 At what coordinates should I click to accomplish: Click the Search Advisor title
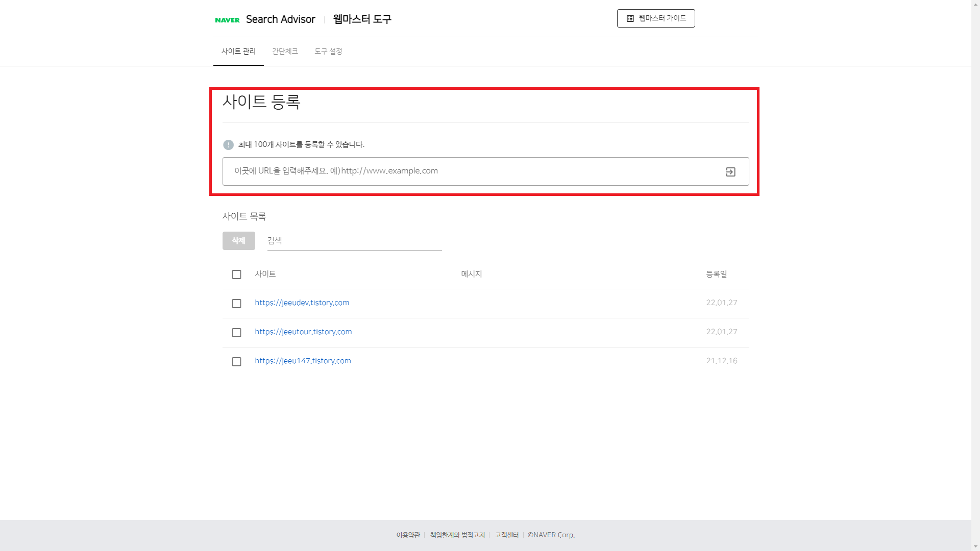tap(280, 19)
